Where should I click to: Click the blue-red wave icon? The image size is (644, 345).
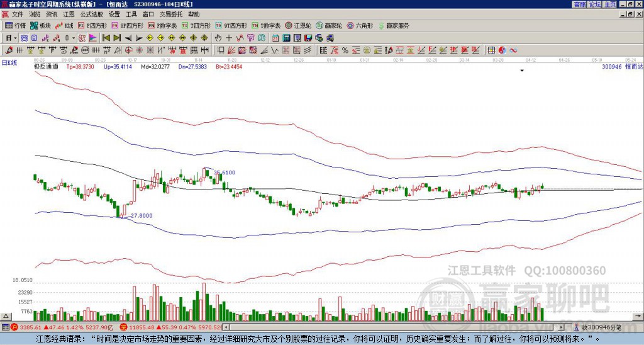pos(513,50)
